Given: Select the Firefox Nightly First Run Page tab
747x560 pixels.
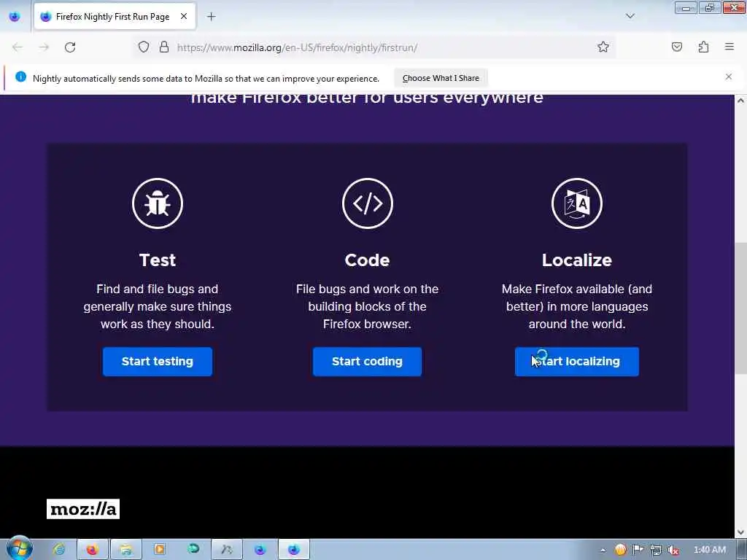Looking at the screenshot, I should 115,17.
